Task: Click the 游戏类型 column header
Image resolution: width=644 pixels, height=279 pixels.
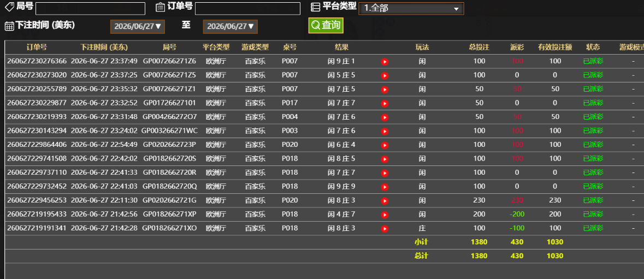Action: [255, 47]
